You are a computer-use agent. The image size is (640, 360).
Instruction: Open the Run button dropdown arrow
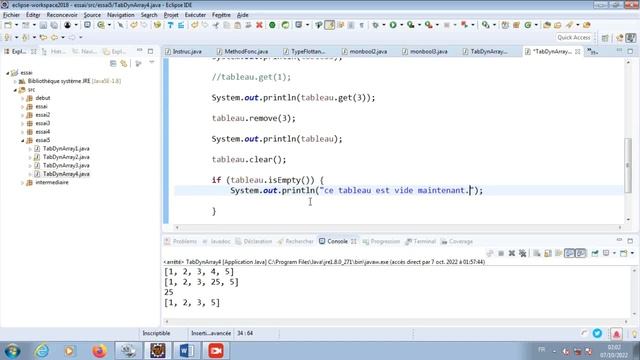[402, 25]
